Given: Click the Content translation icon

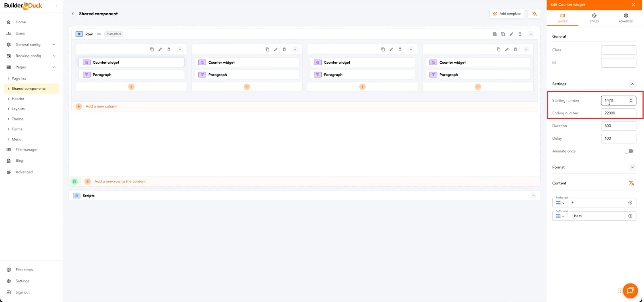Looking at the screenshot, I should [x=631, y=183].
